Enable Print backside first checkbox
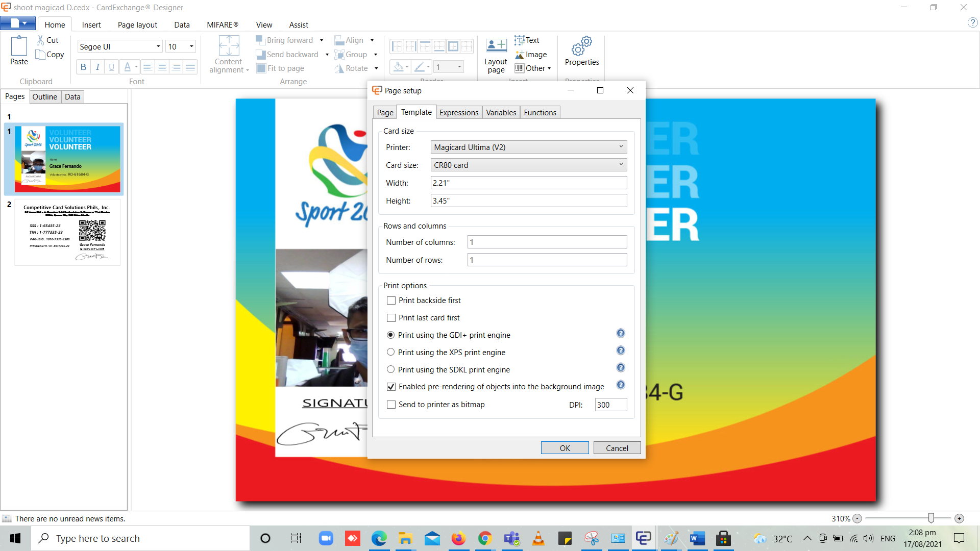This screenshot has width=980, height=551. 391,300
